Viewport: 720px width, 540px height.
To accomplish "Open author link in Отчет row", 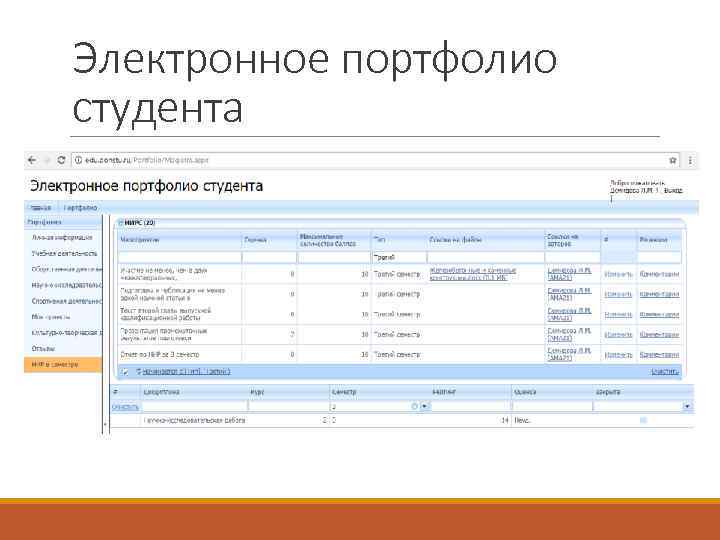I will click(569, 354).
